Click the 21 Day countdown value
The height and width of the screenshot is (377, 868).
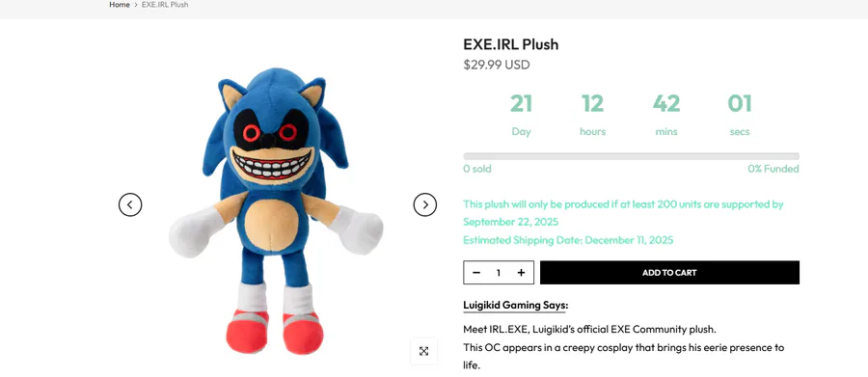(521, 103)
